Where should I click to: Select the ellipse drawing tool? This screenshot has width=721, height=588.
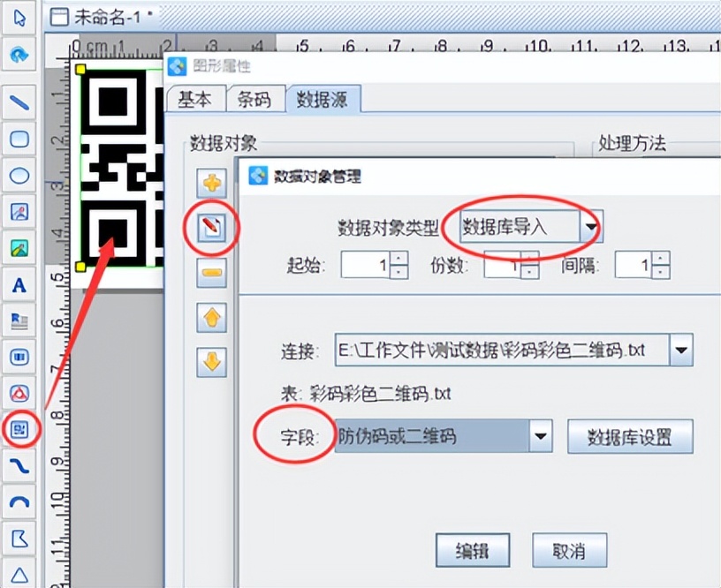(x=19, y=176)
